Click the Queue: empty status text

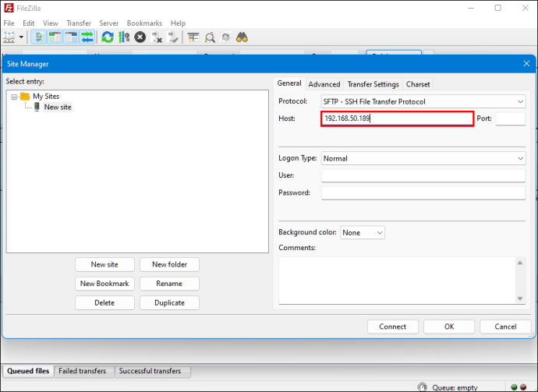point(455,387)
